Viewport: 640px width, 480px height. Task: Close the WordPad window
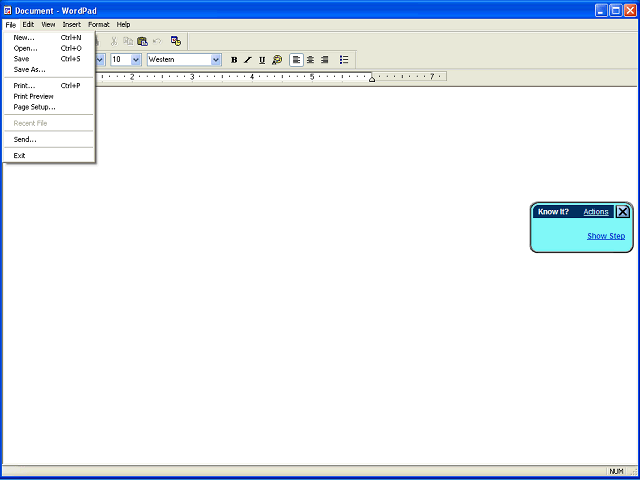[x=630, y=11]
